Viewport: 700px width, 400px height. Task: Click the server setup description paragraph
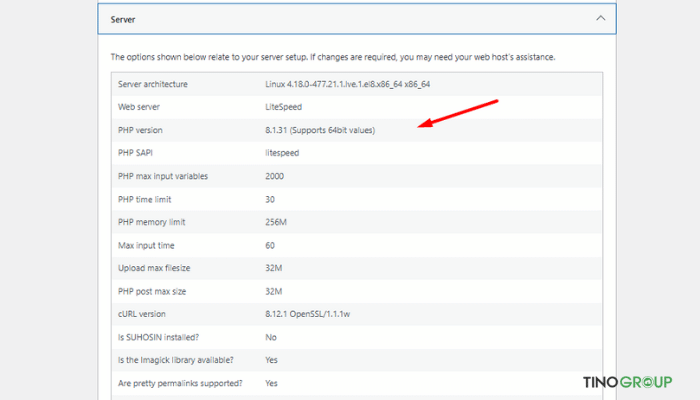pos(333,57)
